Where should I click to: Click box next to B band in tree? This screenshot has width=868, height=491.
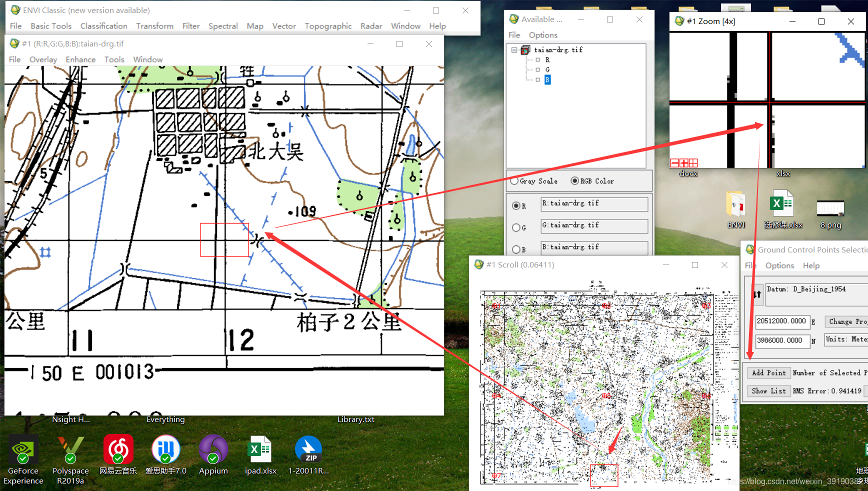tap(537, 79)
